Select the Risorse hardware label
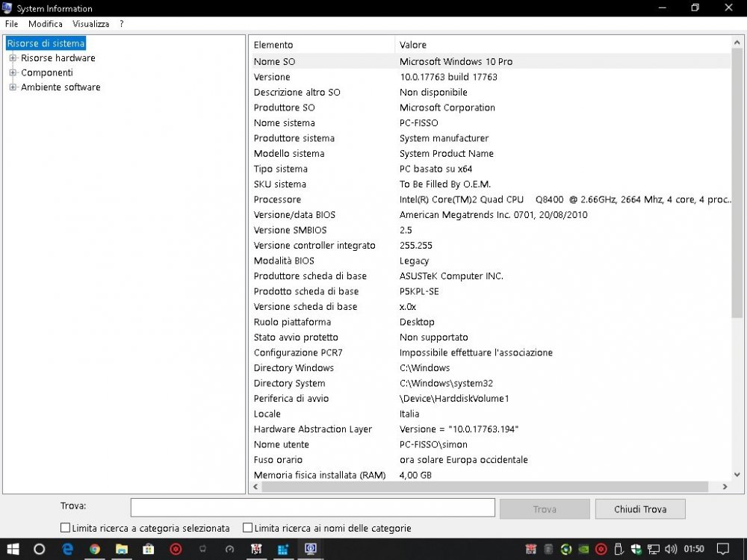747x560 pixels. click(58, 58)
